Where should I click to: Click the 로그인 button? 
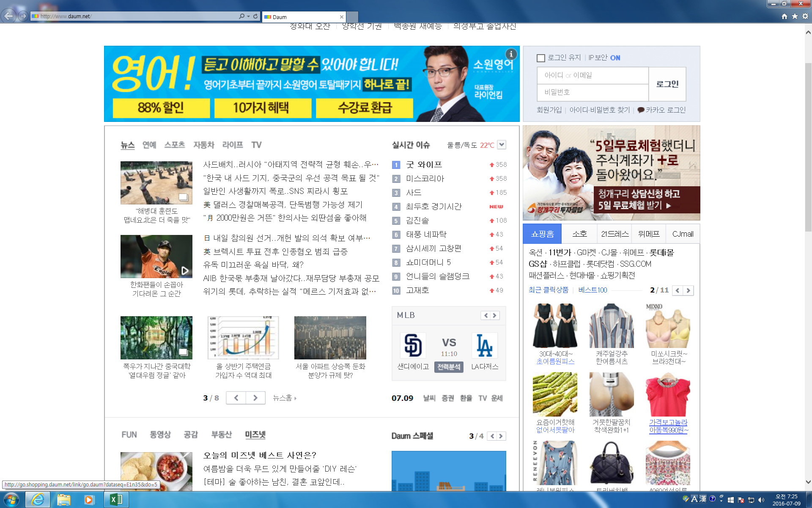pos(667,84)
